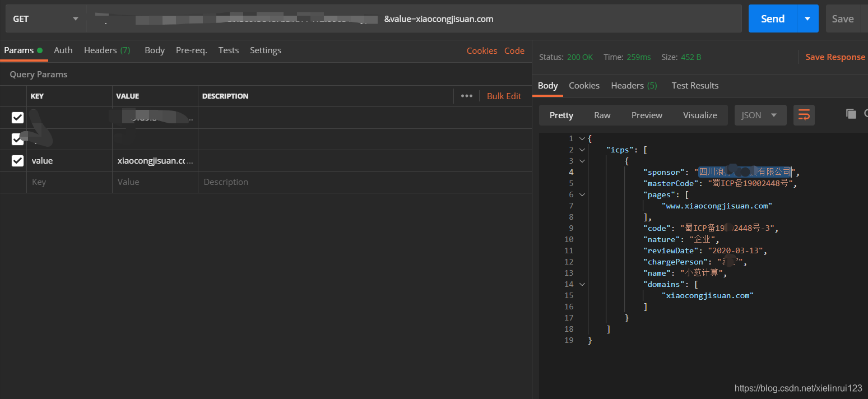The height and width of the screenshot is (399, 868).
Task: Open the Code snippet link
Action: click(x=514, y=50)
